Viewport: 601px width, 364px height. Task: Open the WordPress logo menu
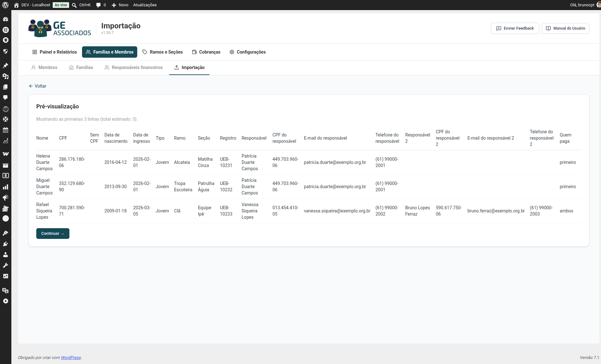point(5,5)
